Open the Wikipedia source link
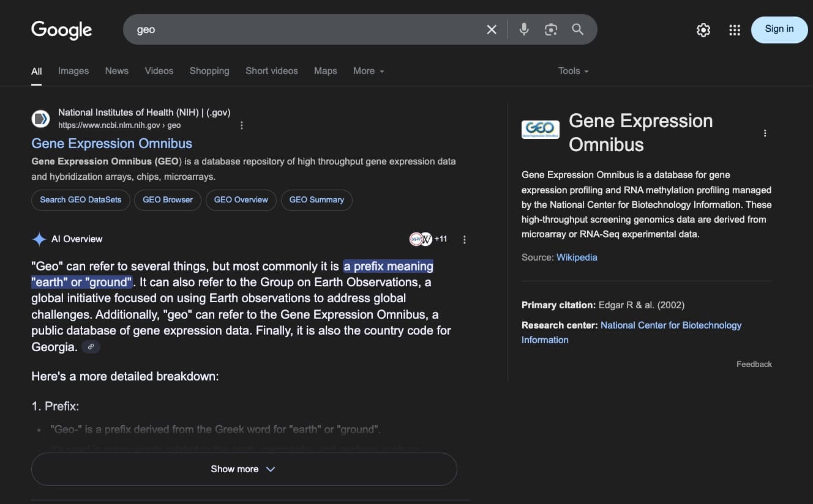813x504 pixels. click(x=577, y=258)
